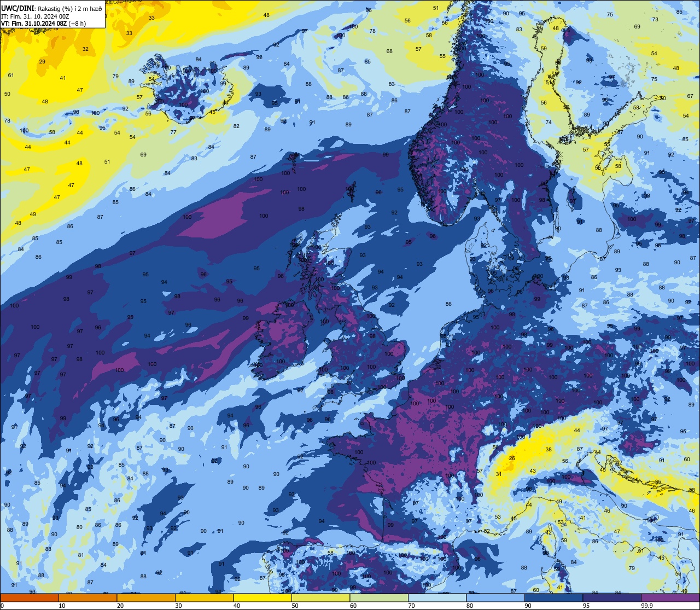Click the humidity value "29" on the map

coord(42,62)
